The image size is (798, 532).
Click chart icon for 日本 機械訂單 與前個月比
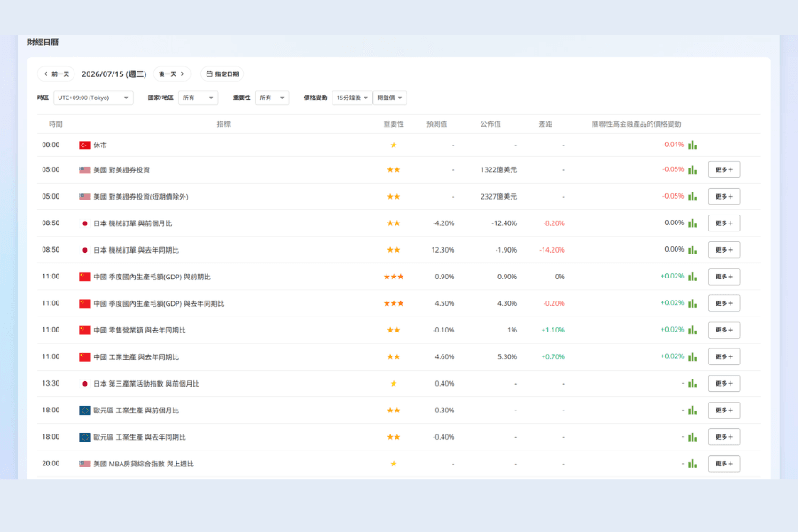pos(692,223)
